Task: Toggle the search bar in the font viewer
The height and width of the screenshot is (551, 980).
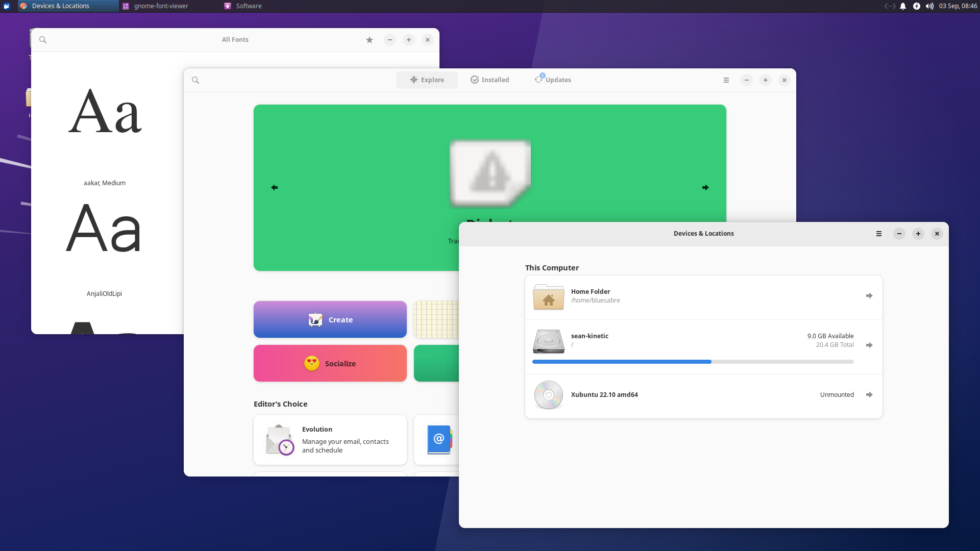Action: 43,39
